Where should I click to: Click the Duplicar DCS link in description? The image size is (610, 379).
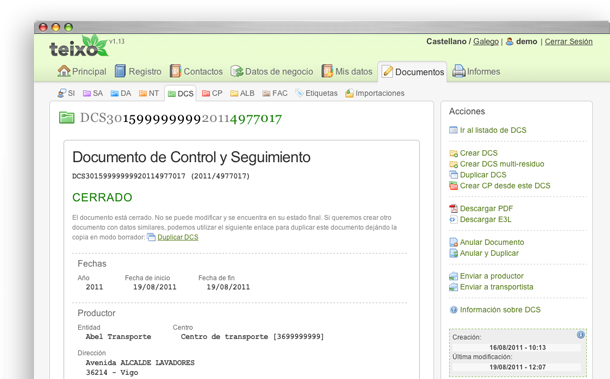point(178,237)
